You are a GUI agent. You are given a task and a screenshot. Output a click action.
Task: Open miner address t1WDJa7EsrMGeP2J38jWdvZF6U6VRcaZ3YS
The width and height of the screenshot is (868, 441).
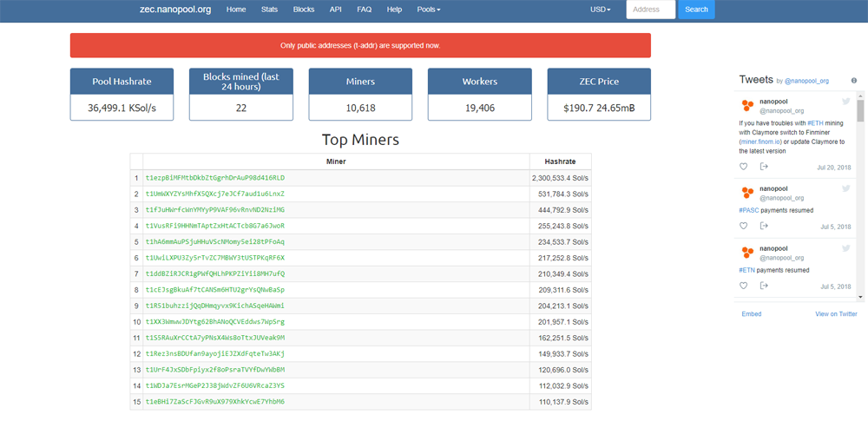(214, 385)
